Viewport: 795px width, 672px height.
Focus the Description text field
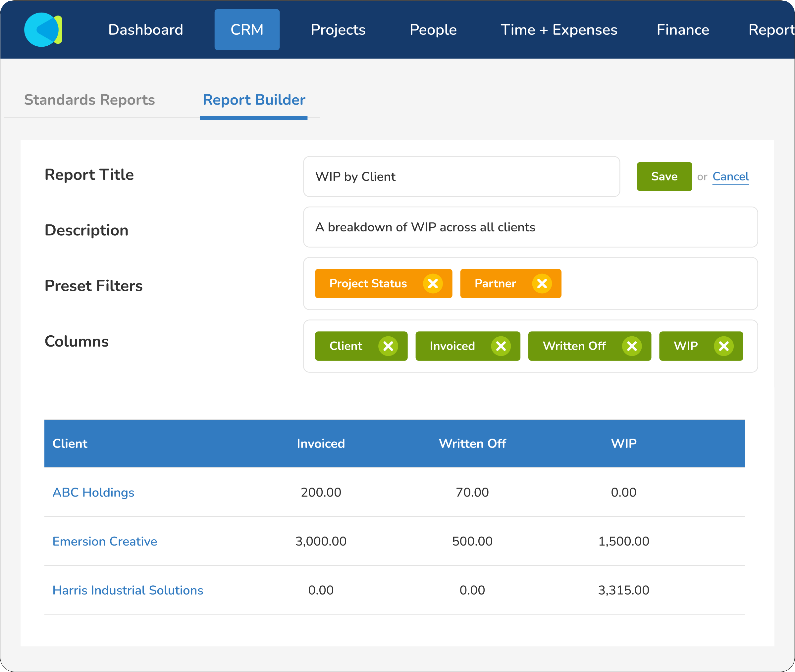pyautogui.click(x=530, y=227)
